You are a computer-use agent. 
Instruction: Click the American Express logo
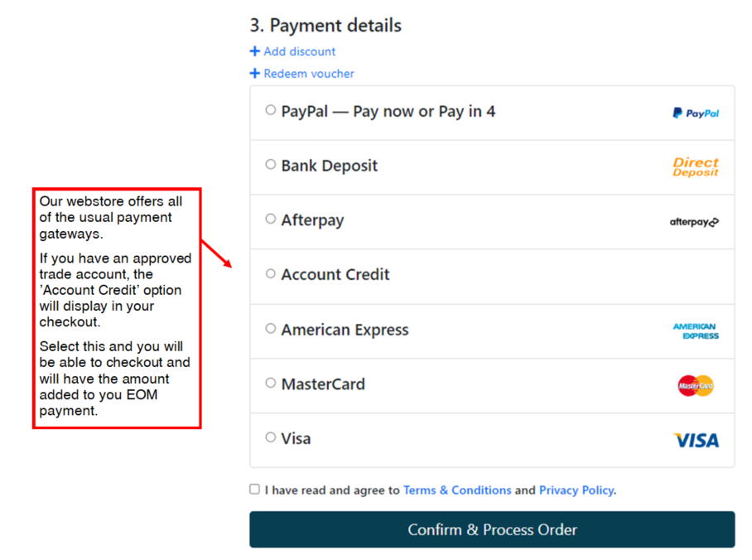(696, 331)
